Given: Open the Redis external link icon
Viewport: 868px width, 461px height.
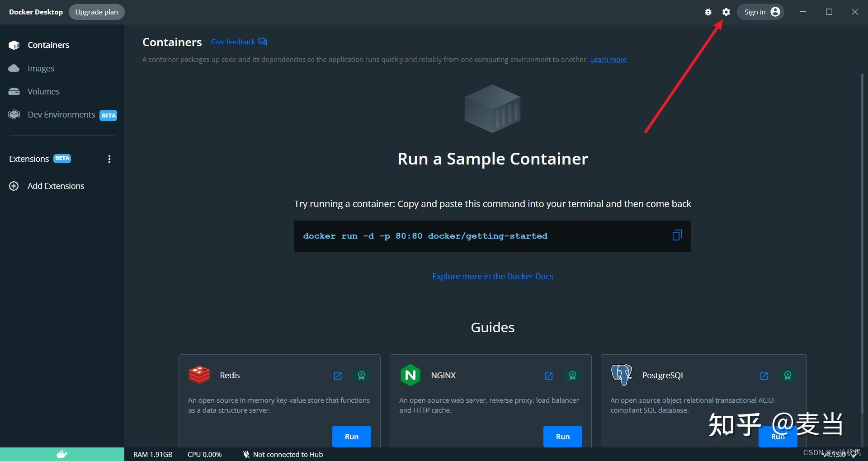Looking at the screenshot, I should [x=338, y=376].
